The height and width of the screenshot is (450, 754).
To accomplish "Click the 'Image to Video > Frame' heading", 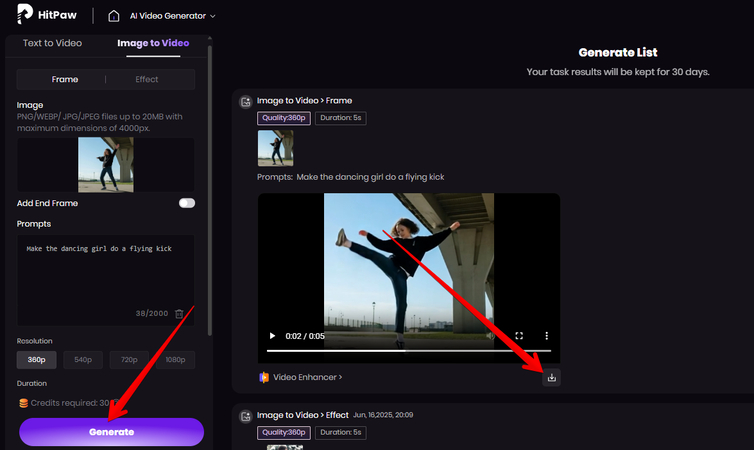I will coord(304,100).
